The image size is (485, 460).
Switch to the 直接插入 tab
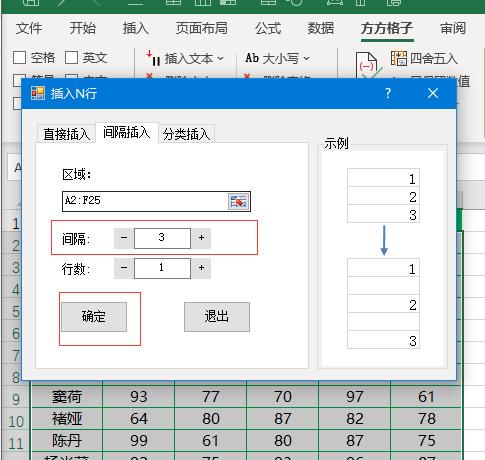pyautogui.click(x=66, y=134)
